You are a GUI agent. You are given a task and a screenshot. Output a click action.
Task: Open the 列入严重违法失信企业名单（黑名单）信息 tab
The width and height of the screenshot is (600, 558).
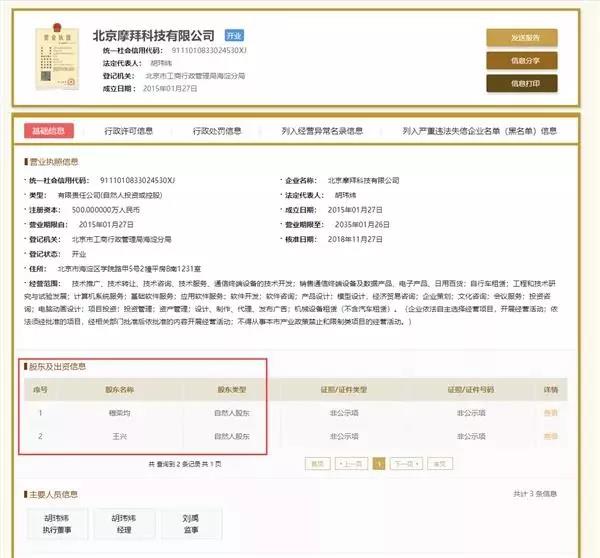pos(479,131)
